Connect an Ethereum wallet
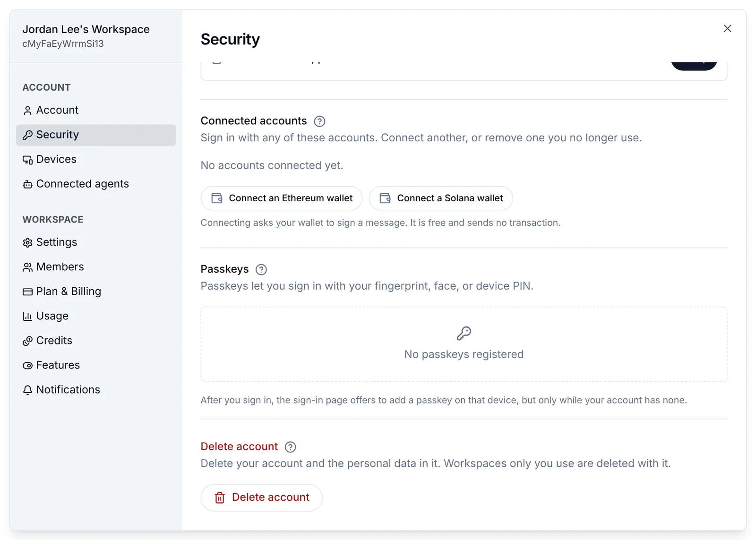 282,198
